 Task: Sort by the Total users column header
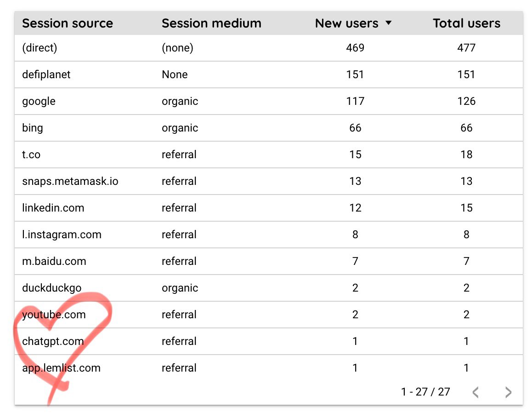466,23
